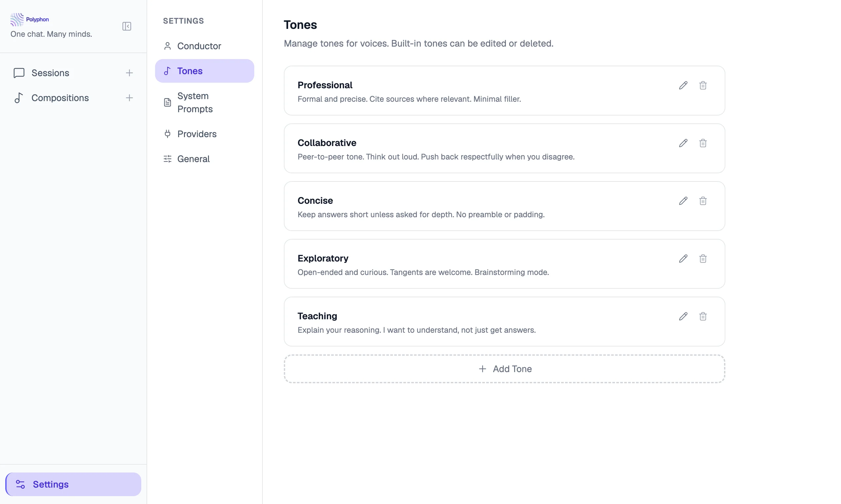
Task: Open Compositions in left navigation
Action: 60,98
